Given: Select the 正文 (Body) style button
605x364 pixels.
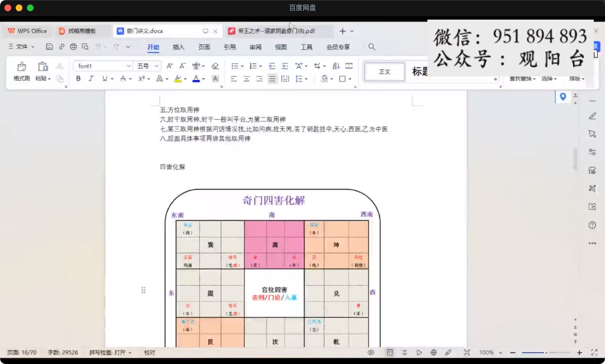Looking at the screenshot, I should coord(384,72).
